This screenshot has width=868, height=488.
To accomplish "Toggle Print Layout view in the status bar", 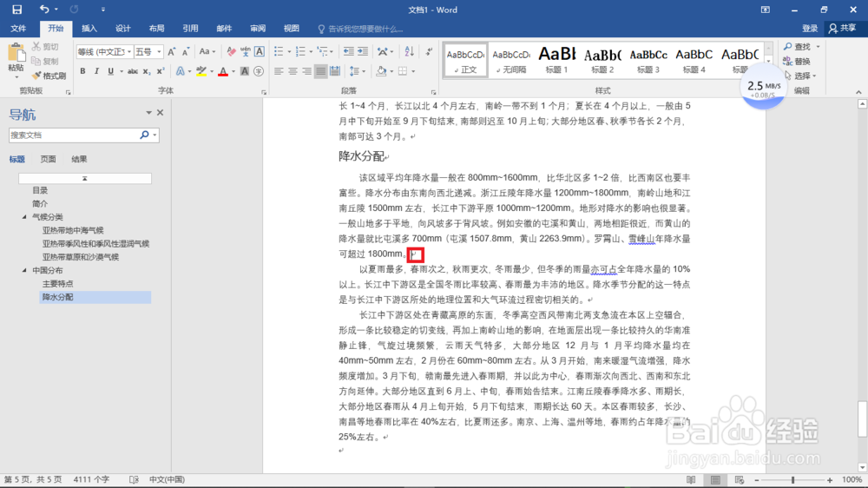I will coord(715,479).
